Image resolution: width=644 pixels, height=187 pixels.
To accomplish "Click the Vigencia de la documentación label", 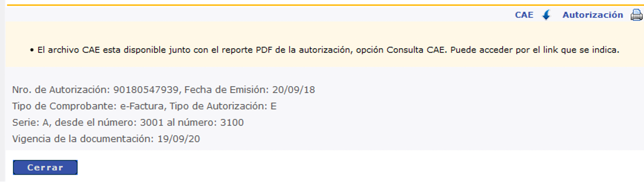I will [x=82, y=139].
